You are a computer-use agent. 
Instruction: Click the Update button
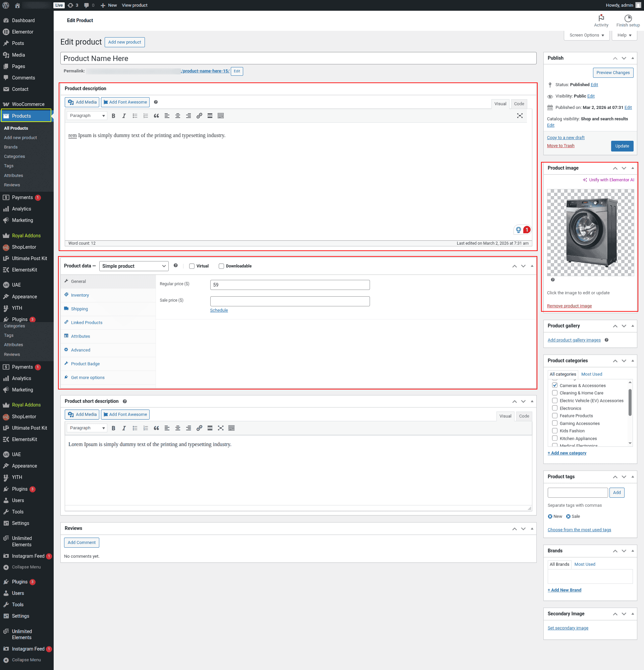click(622, 146)
